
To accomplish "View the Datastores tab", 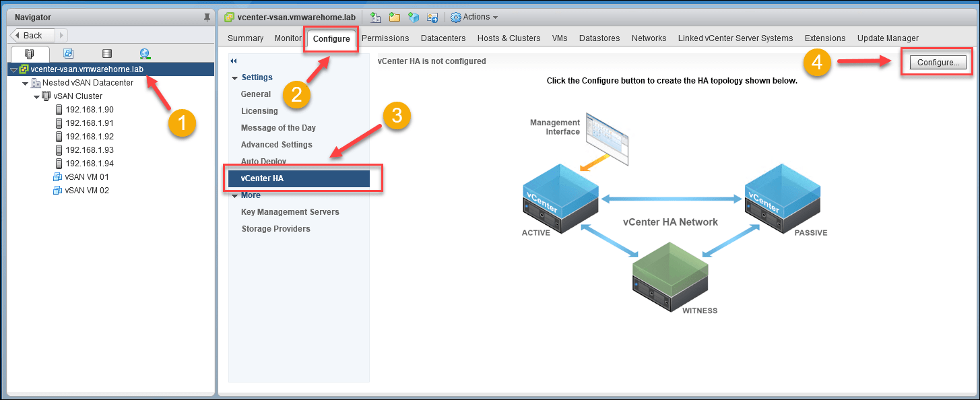I will (x=599, y=38).
